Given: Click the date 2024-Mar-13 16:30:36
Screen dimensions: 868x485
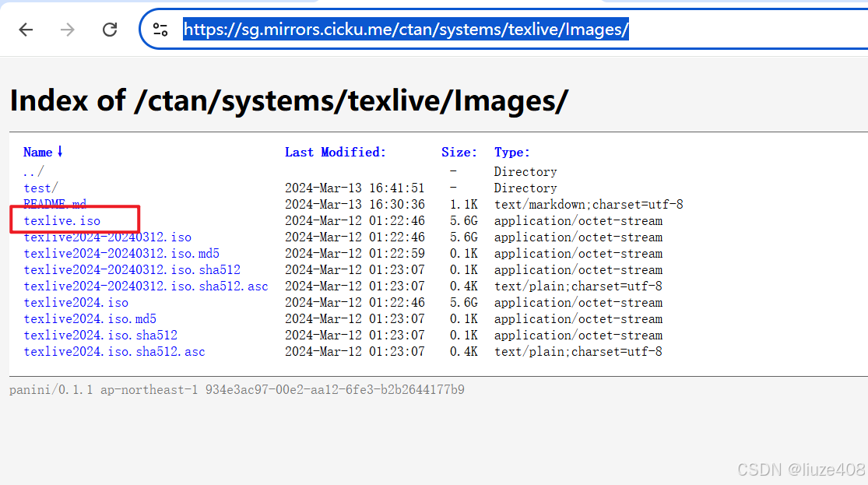Looking at the screenshot, I should click(x=355, y=204).
